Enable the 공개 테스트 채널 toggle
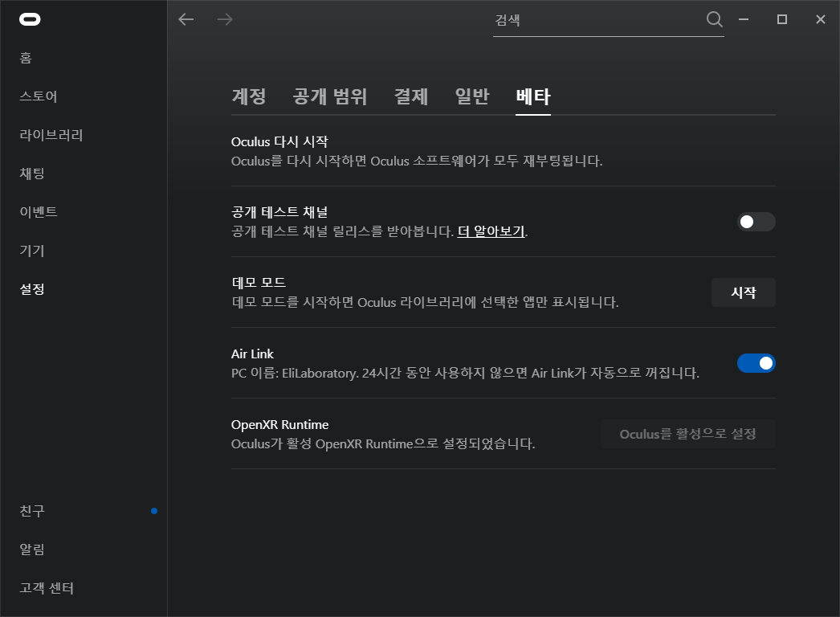Viewport: 840px width, 617px height. (x=756, y=222)
